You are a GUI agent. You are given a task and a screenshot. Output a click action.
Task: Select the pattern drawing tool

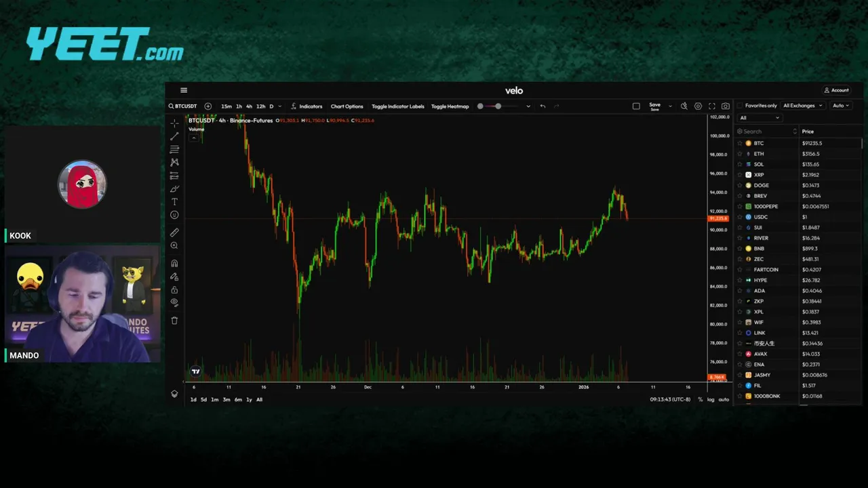tap(174, 162)
